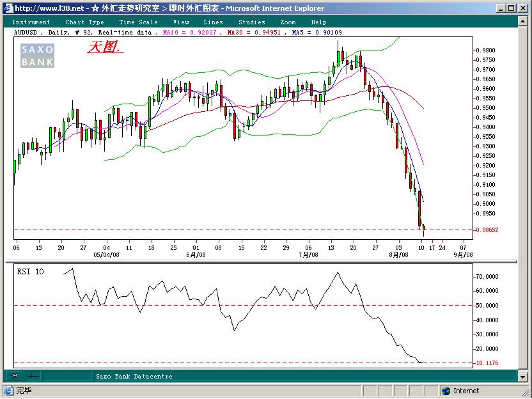Click the MA10 = 0.92027 label
Image resolution: width=532 pixels, height=399 pixels.
190,33
